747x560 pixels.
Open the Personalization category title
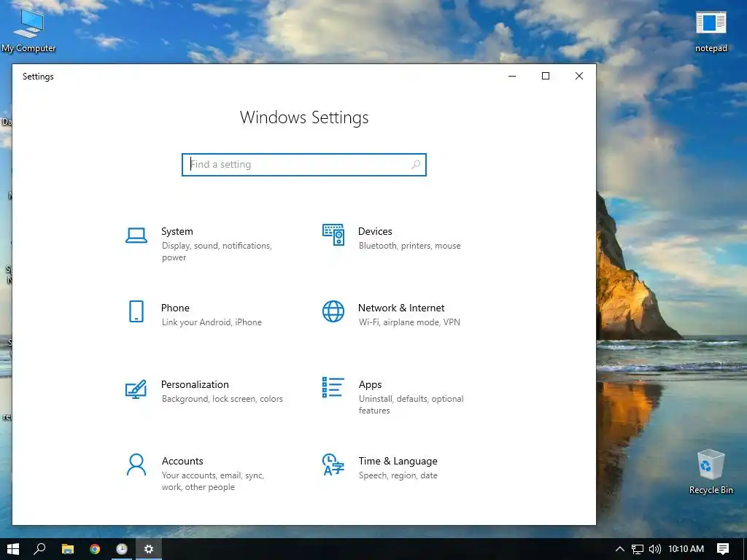point(195,384)
